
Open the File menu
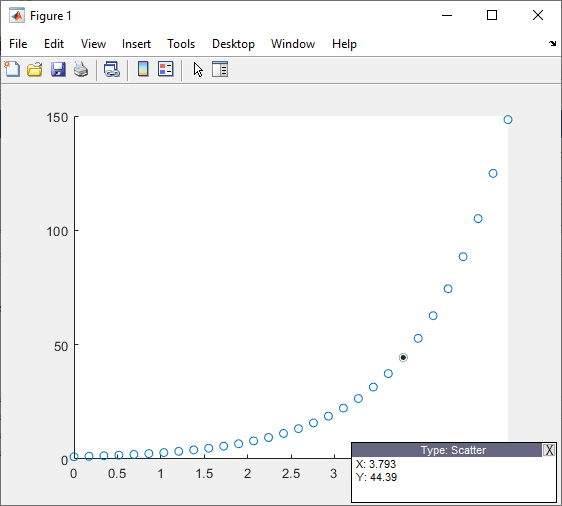point(18,44)
